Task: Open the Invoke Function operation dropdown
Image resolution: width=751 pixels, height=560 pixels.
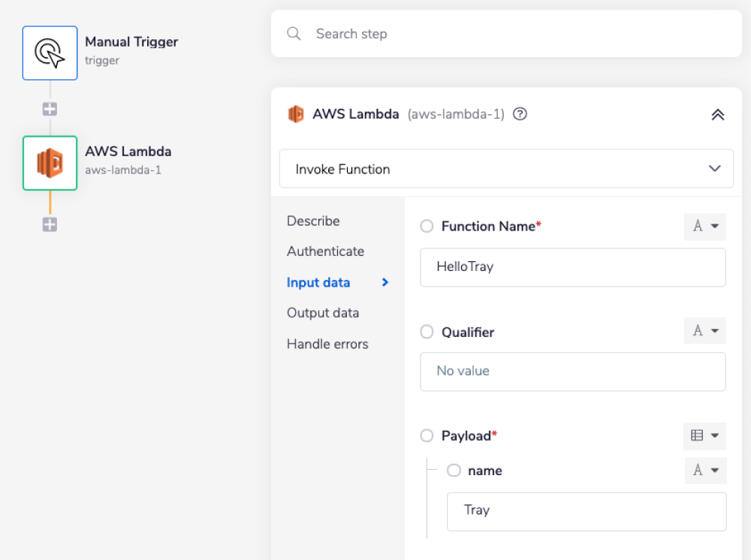Action: 506,168
